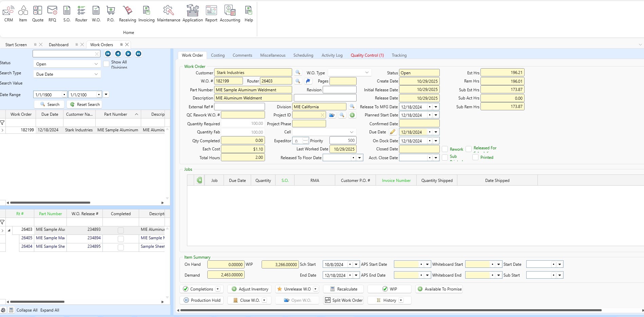This screenshot has height=317, width=644.
Task: Open the Division lookup magnifier
Action: [352, 106]
